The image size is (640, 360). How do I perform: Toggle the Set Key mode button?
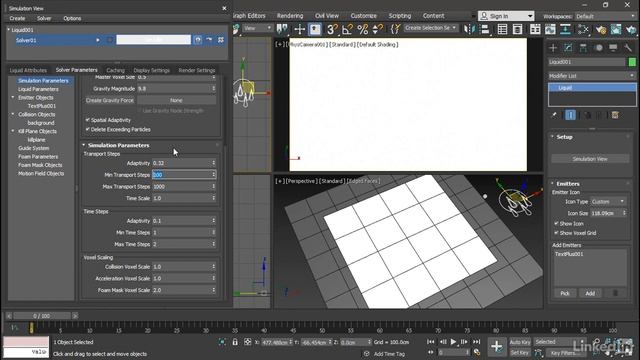[520, 353]
